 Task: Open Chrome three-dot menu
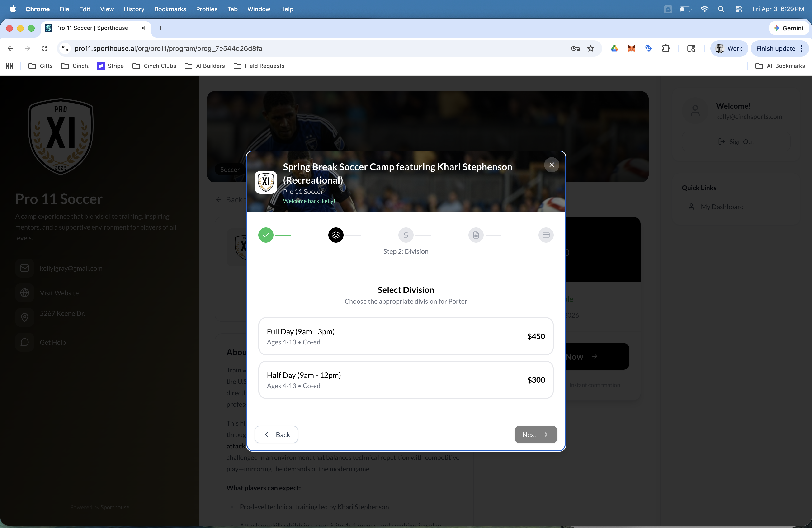pos(802,48)
